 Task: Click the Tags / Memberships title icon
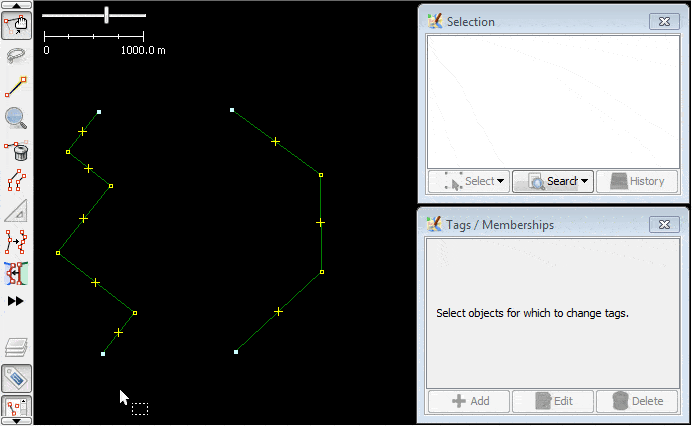435,224
